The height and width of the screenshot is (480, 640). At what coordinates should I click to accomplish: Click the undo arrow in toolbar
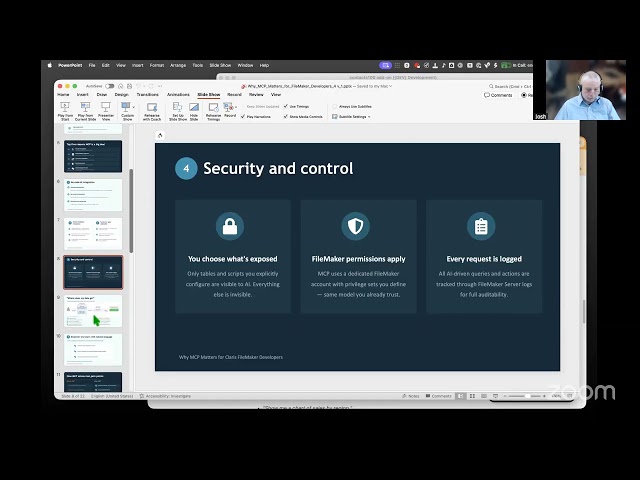click(x=139, y=86)
